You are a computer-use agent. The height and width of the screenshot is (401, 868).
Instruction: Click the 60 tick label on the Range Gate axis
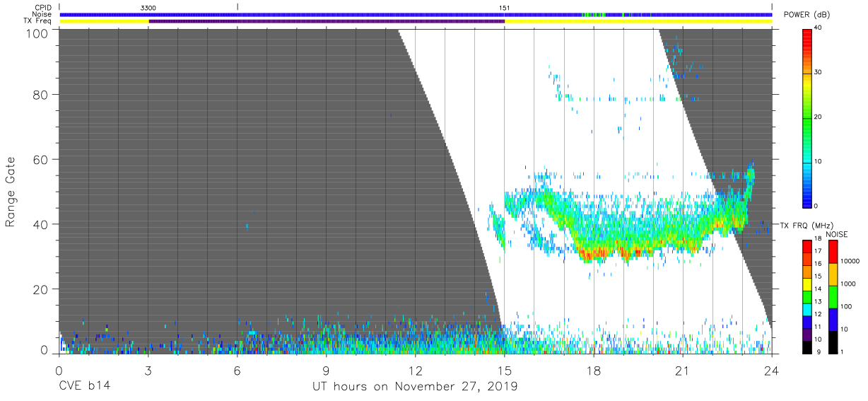(42, 159)
